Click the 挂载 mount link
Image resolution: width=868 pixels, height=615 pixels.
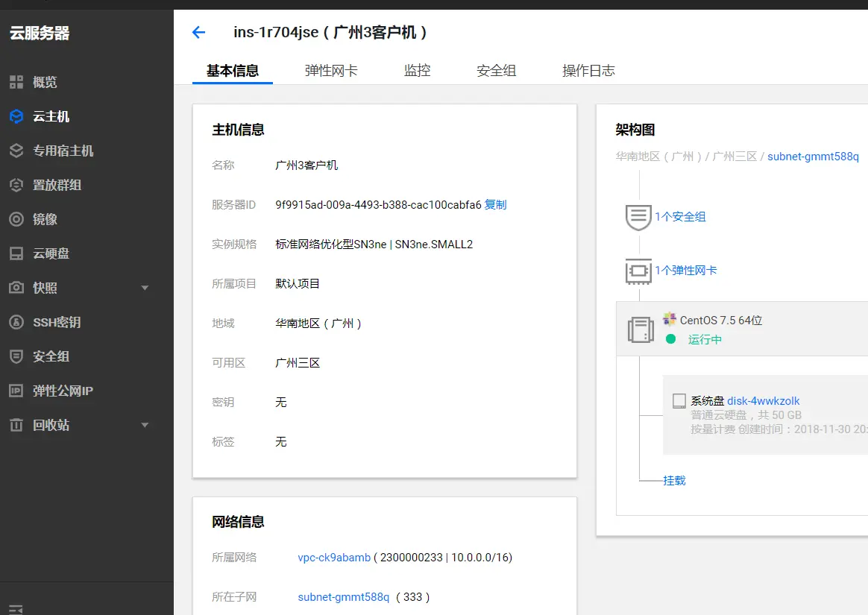674,481
